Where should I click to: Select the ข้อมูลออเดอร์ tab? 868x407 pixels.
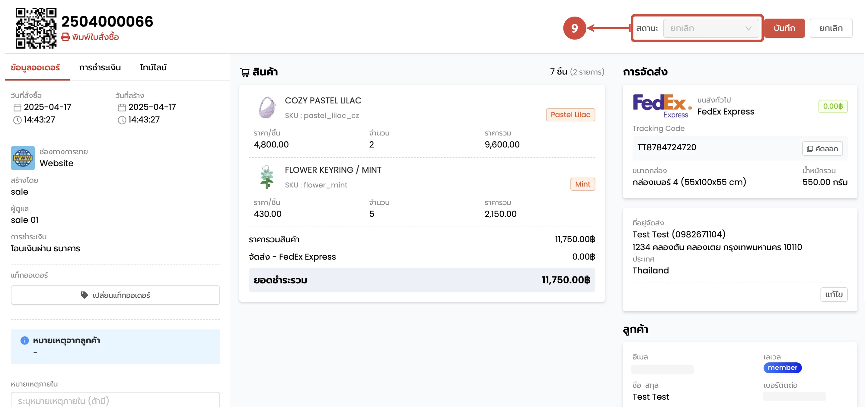coord(35,67)
